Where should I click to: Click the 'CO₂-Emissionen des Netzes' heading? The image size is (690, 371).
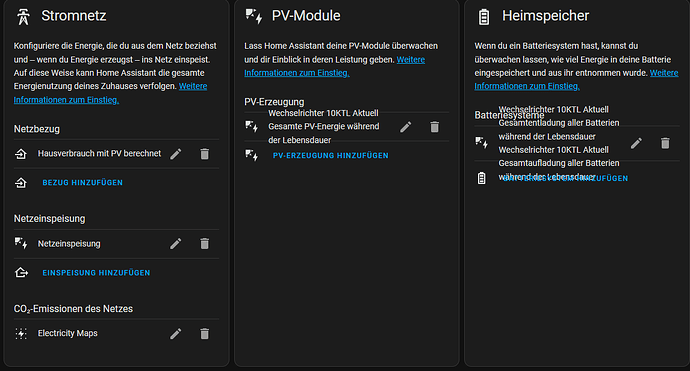pos(73,309)
